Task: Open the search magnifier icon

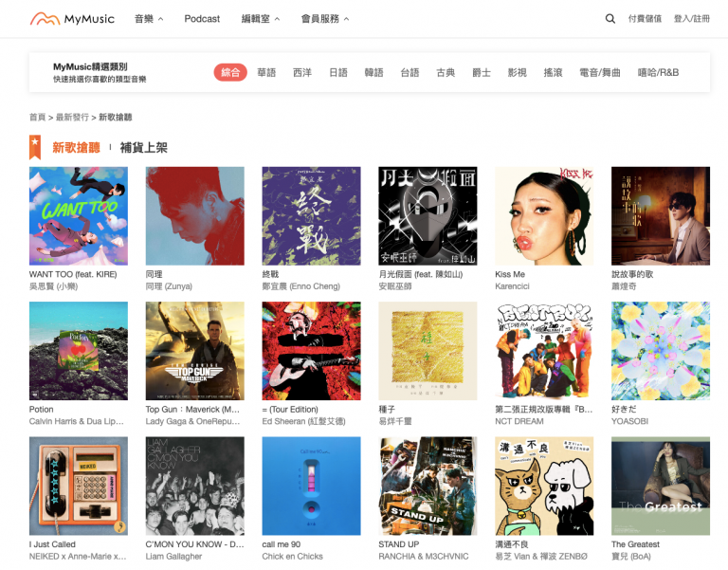Action: tap(610, 19)
